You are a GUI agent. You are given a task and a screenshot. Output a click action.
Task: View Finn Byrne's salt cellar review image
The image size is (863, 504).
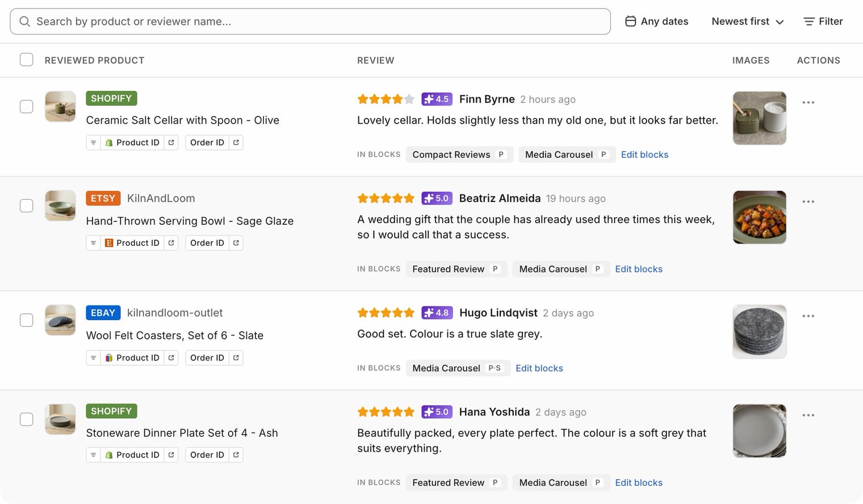[760, 118]
